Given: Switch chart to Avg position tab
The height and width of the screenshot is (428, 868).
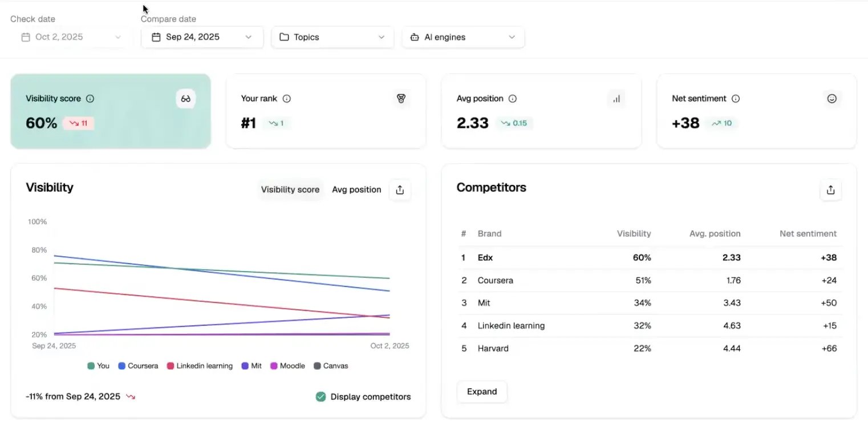Looking at the screenshot, I should tap(356, 189).
